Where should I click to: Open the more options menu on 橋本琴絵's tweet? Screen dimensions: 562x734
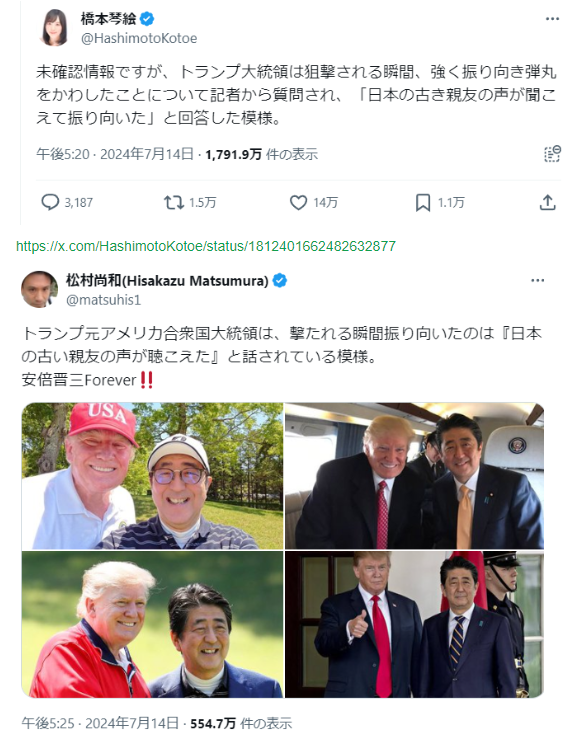pyautogui.click(x=553, y=19)
